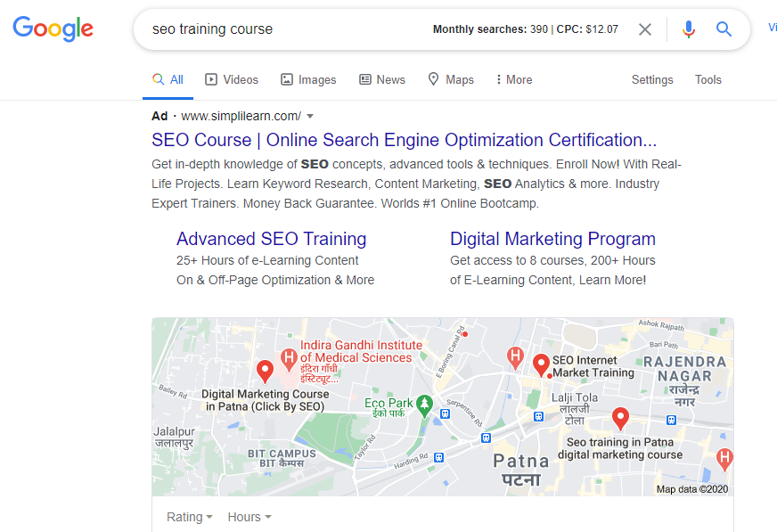
Task: Switch to the Videos tab
Action: tap(232, 79)
